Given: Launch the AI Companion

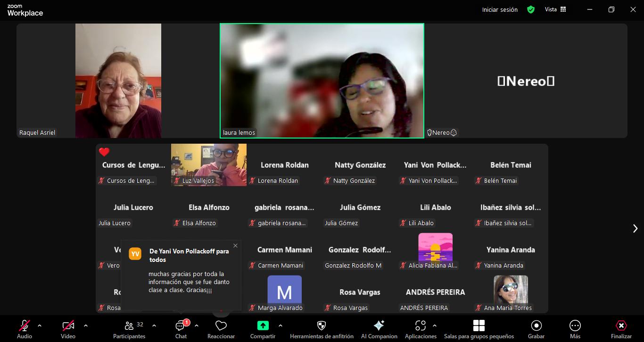Looking at the screenshot, I should [x=379, y=329].
